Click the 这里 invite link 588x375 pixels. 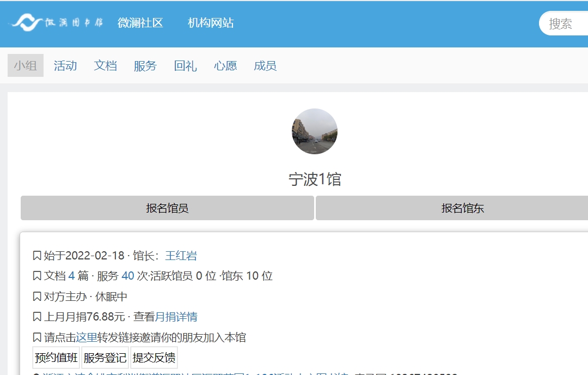[x=87, y=337]
